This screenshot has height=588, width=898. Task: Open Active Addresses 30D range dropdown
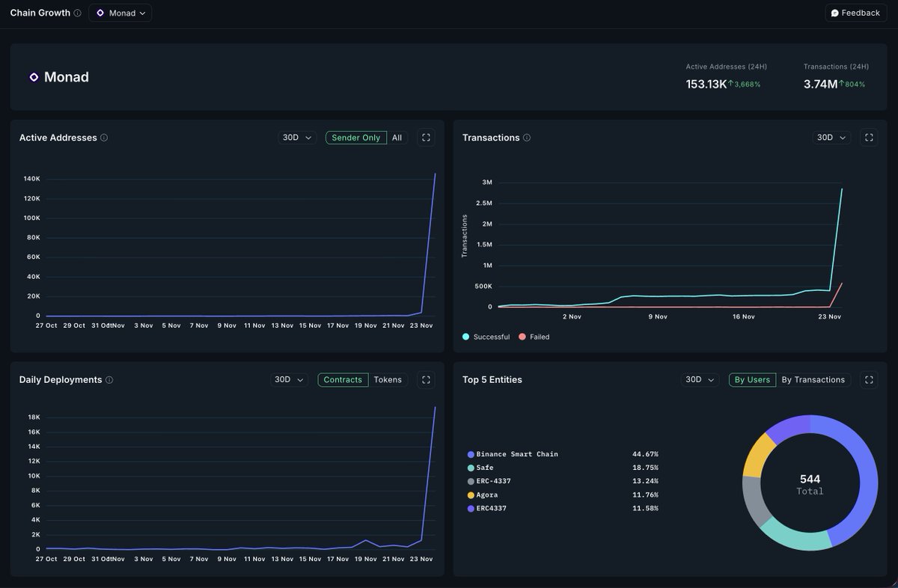click(x=297, y=138)
